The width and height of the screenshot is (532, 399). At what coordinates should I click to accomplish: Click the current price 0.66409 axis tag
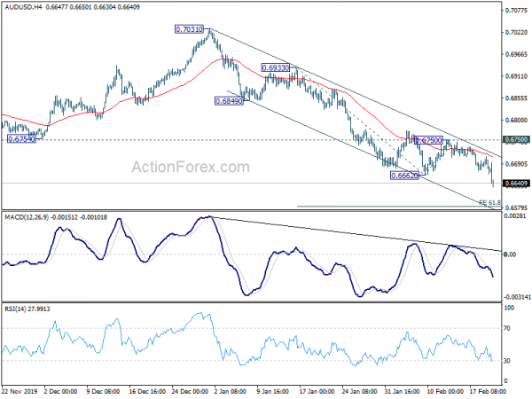516,184
